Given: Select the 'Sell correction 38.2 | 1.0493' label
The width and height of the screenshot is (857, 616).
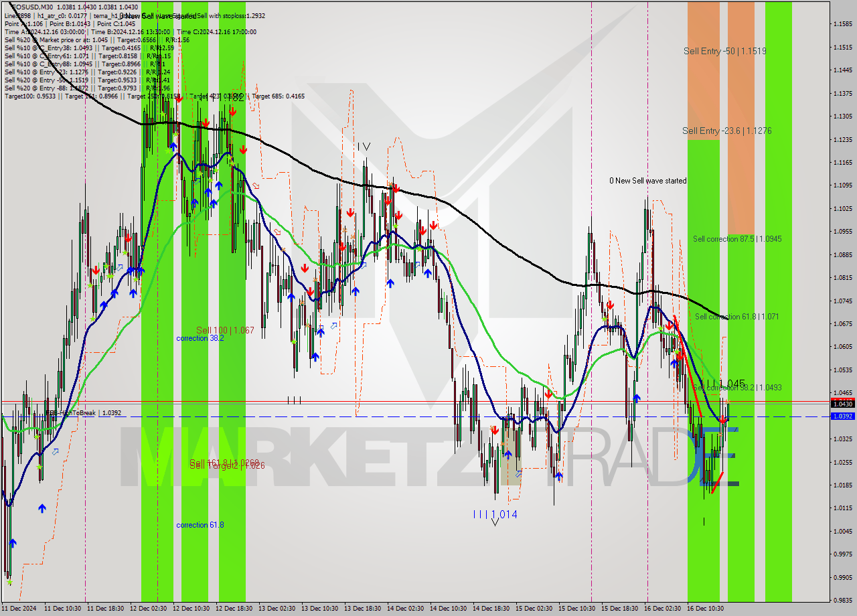Looking at the screenshot, I should 737,387.
